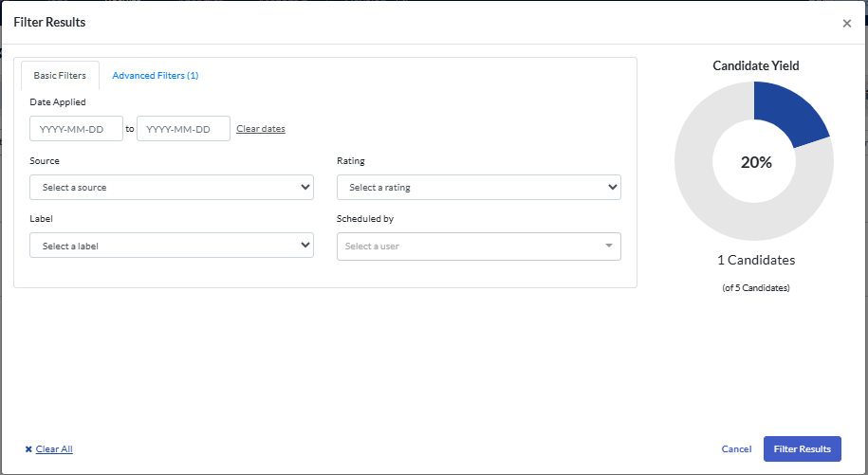Click the Candidate Yield heading
Screen dimensions: 868x475
click(756, 66)
